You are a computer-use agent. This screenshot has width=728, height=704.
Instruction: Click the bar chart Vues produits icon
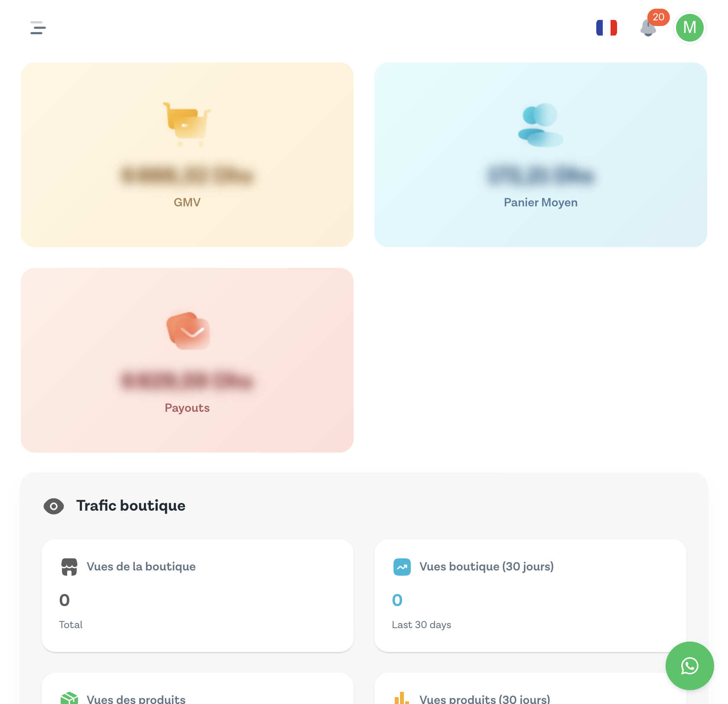tap(402, 698)
